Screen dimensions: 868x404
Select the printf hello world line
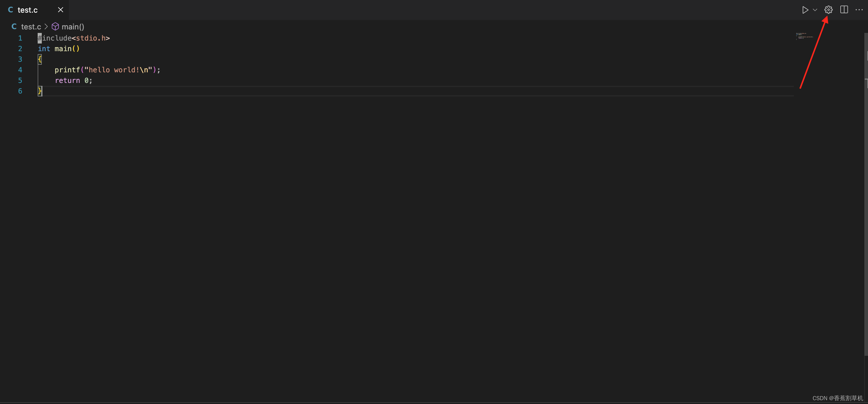point(107,70)
